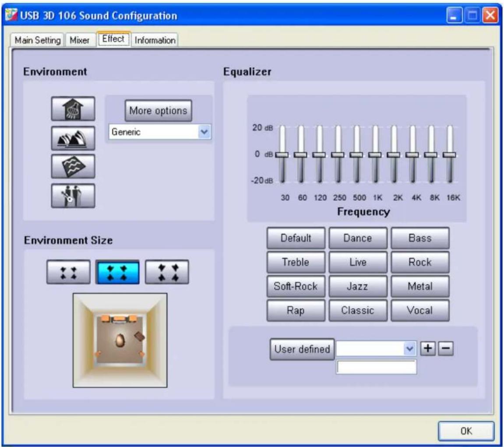This screenshot has width=504, height=447.
Task: Open the user defined preset dropdown
Action: (x=376, y=348)
